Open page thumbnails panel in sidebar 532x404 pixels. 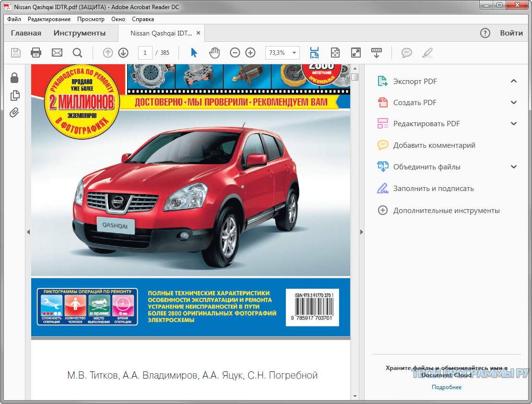[15, 95]
